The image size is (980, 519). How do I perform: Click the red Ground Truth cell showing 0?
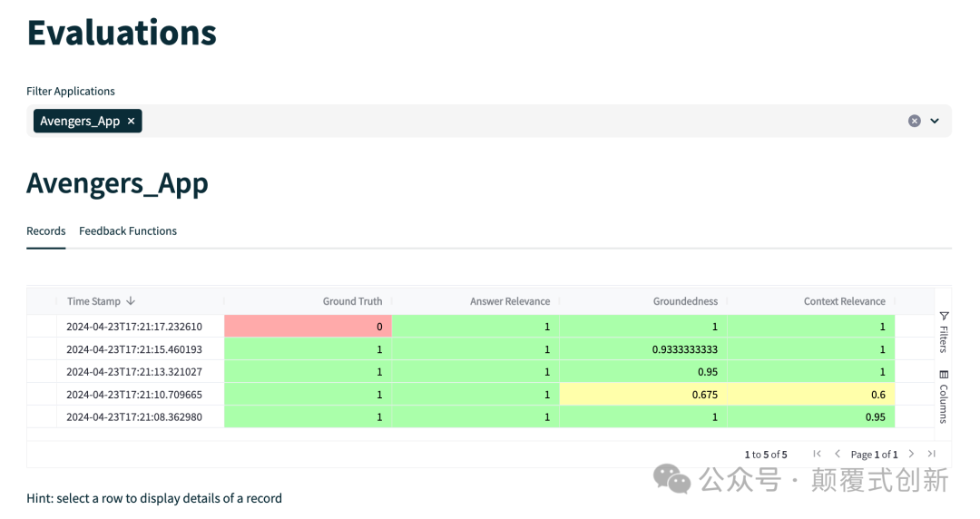(x=308, y=327)
